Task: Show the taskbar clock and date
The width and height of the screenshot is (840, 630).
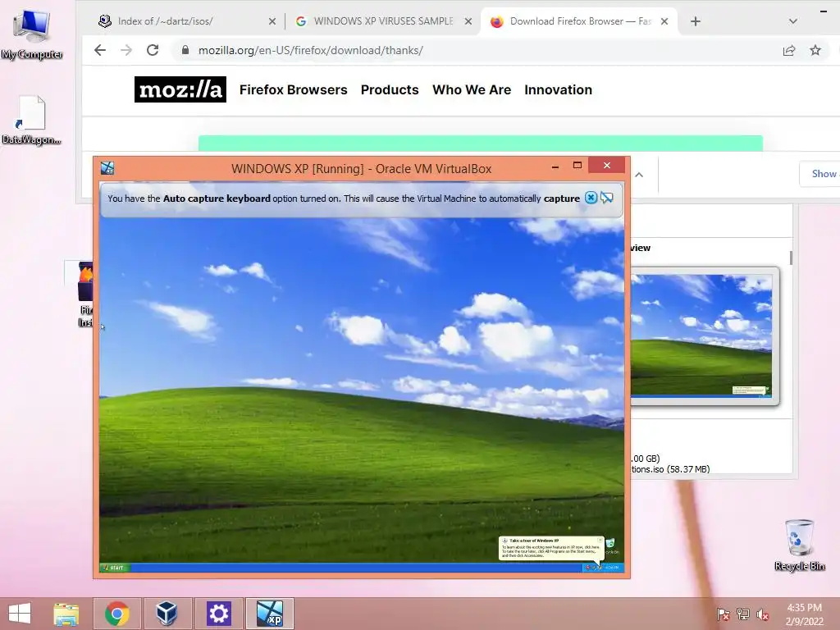Action: click(804, 614)
